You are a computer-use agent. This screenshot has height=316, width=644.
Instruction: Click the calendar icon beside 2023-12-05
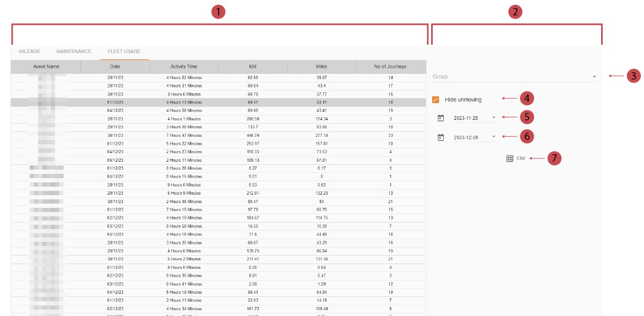(441, 137)
